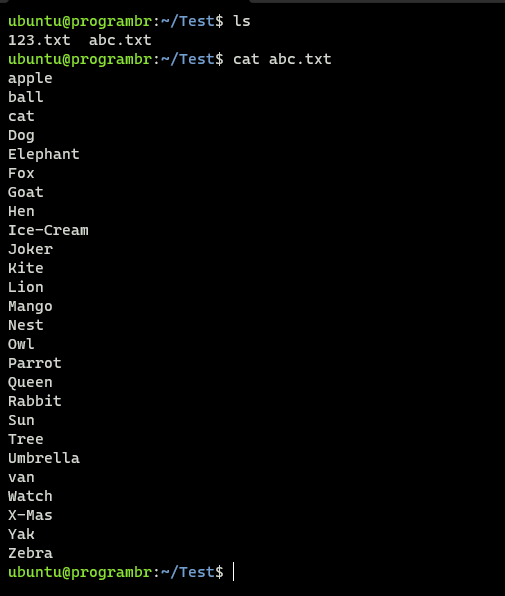Click the Ice-Cream line of text
This screenshot has width=505, height=596.
click(x=48, y=230)
